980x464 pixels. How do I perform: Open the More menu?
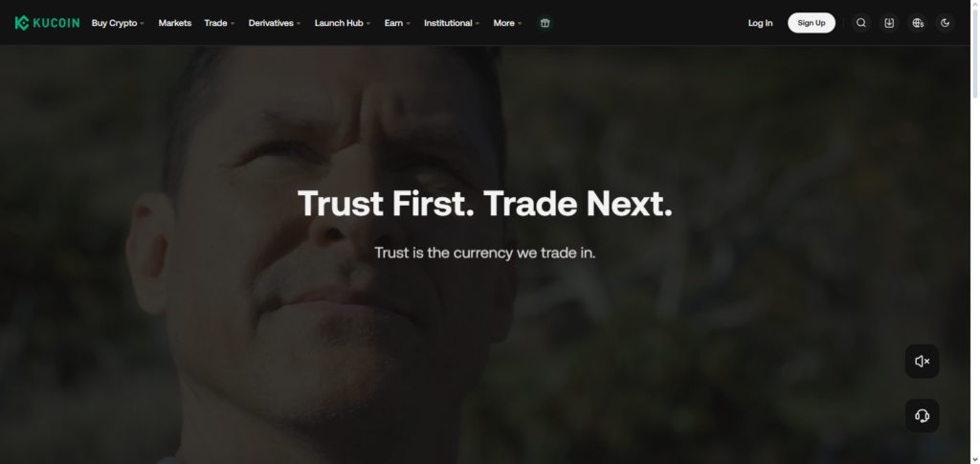pos(507,23)
